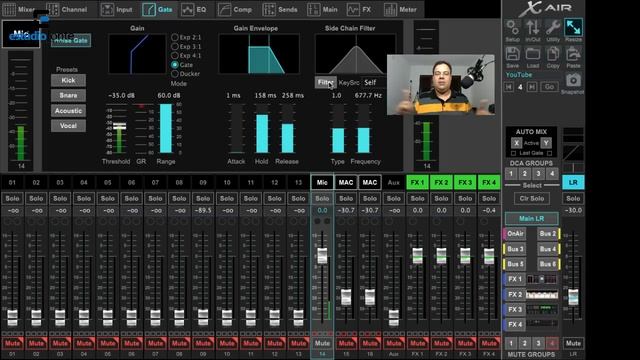Click the Gate tab curve icon
Viewport: 640px width, 360px height.
tap(149, 9)
